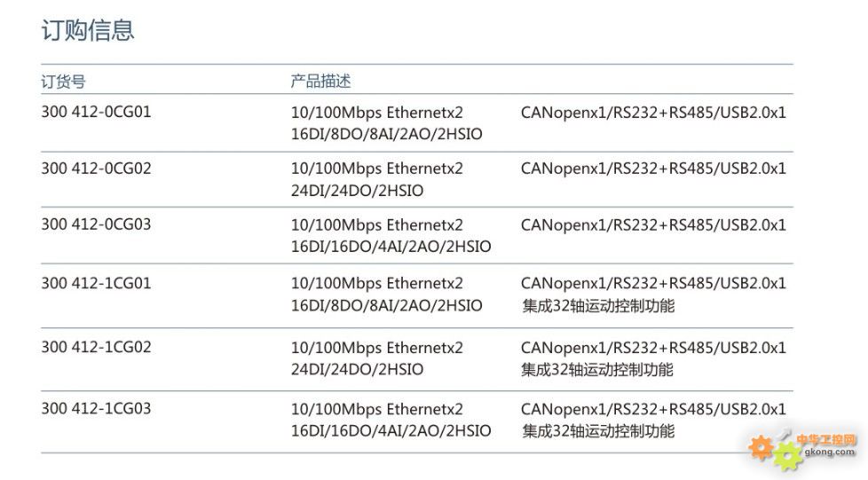
Task: Click order number 300 412-0CG02
Action: coord(96,169)
